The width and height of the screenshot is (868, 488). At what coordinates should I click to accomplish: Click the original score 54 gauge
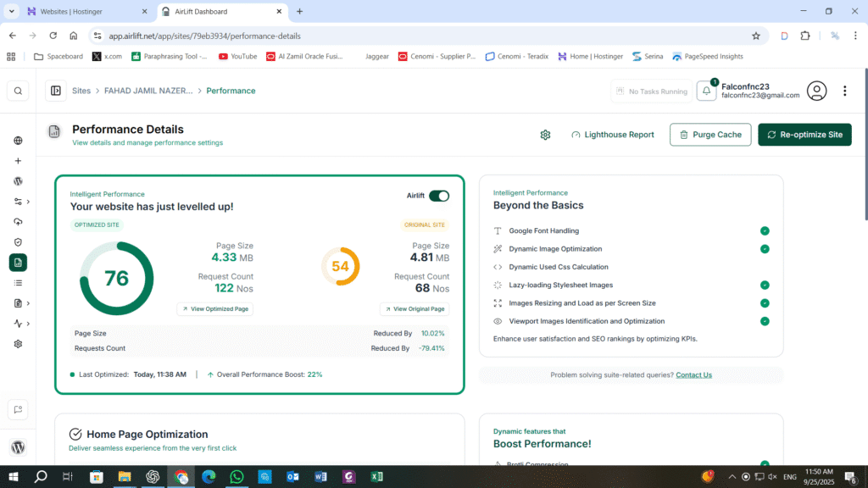click(341, 266)
